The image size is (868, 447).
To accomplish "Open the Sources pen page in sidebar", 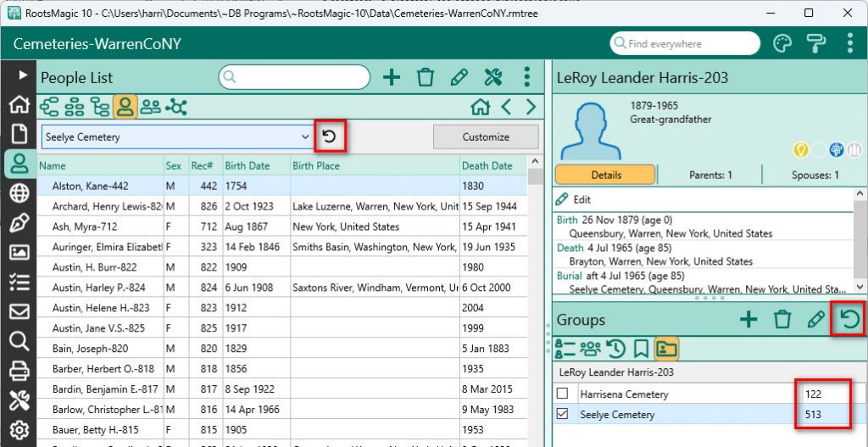I will click(x=19, y=223).
